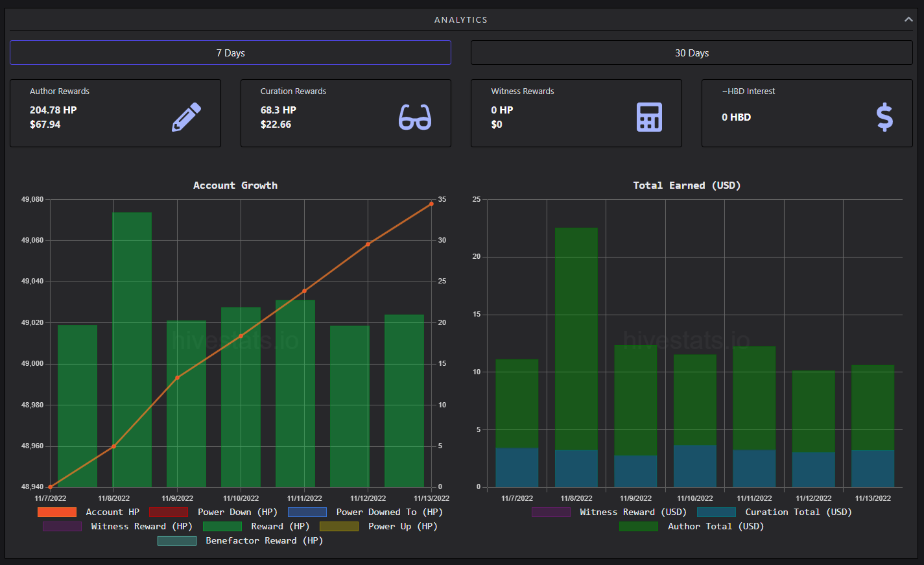Toggle the green Reward (HP) legend item
The height and width of the screenshot is (565, 924).
pos(257,526)
